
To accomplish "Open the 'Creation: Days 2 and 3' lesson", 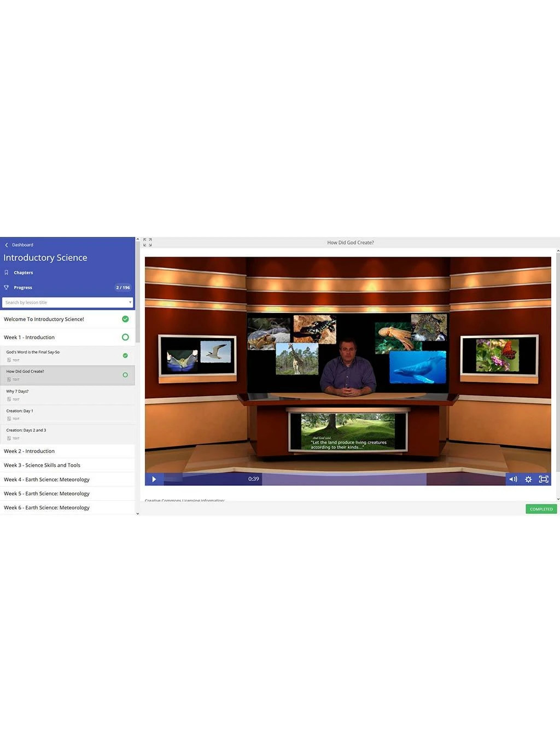I will 67,435.
